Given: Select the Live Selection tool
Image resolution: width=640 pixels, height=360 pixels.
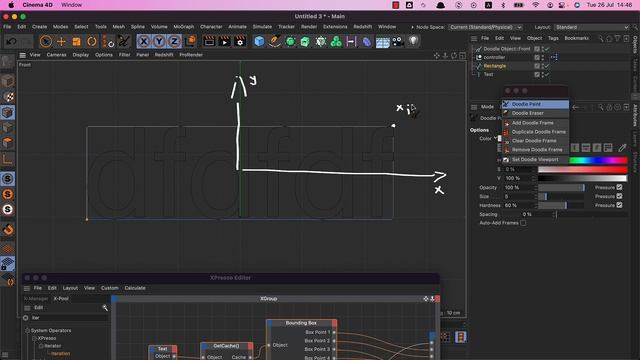Looking at the screenshot, I should (46, 41).
